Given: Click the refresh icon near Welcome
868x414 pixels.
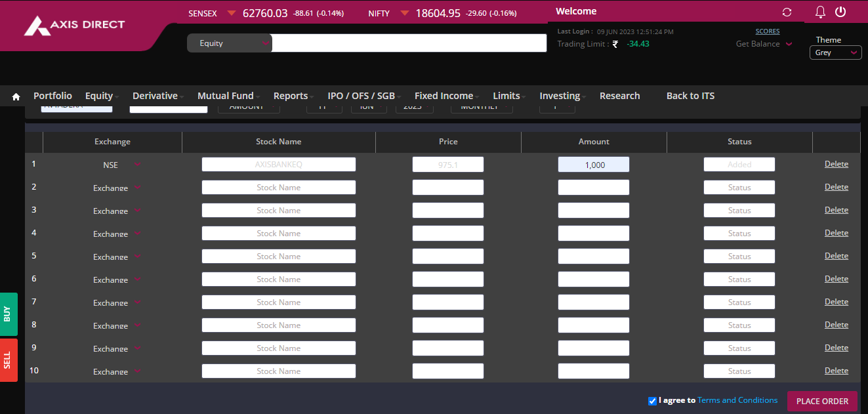Looking at the screenshot, I should (787, 12).
